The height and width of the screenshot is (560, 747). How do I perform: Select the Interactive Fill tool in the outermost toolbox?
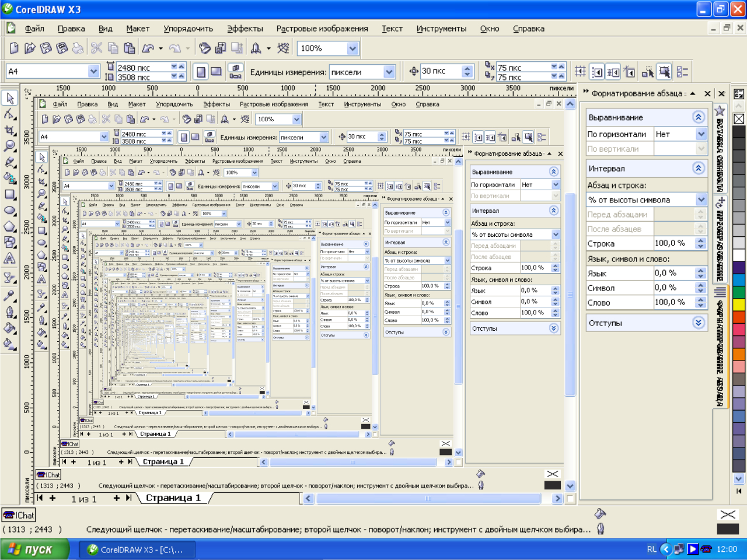[x=10, y=344]
